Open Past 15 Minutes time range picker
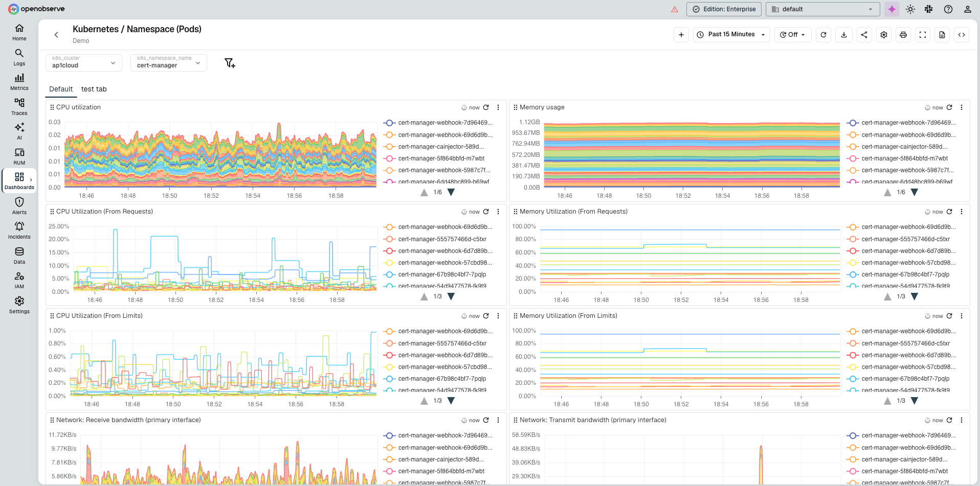Viewport: 980px width, 486px height. (732, 35)
